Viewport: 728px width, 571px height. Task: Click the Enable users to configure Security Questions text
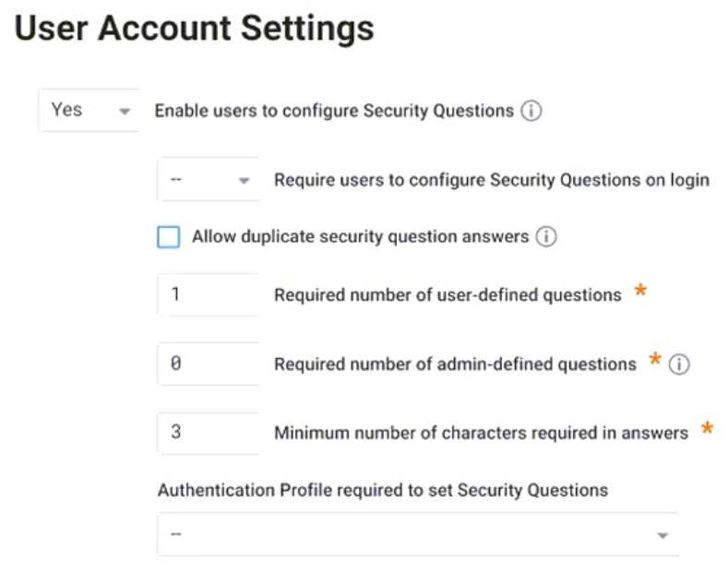point(333,111)
